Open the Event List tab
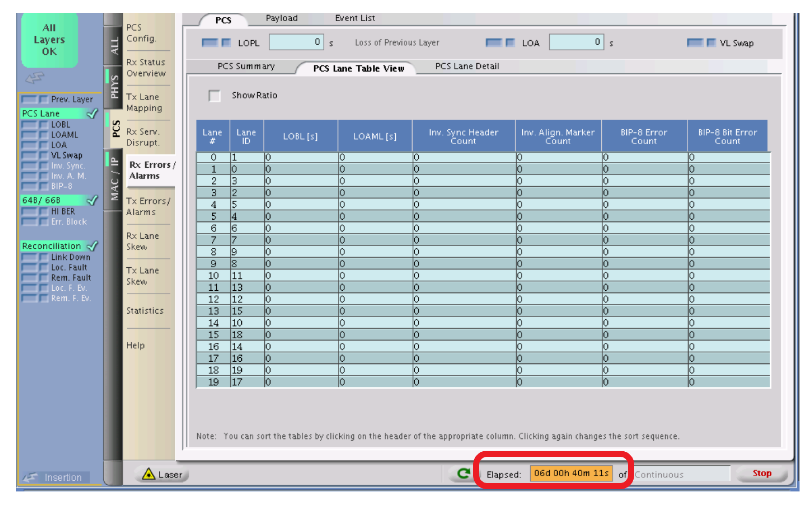812x505 pixels. click(x=355, y=18)
